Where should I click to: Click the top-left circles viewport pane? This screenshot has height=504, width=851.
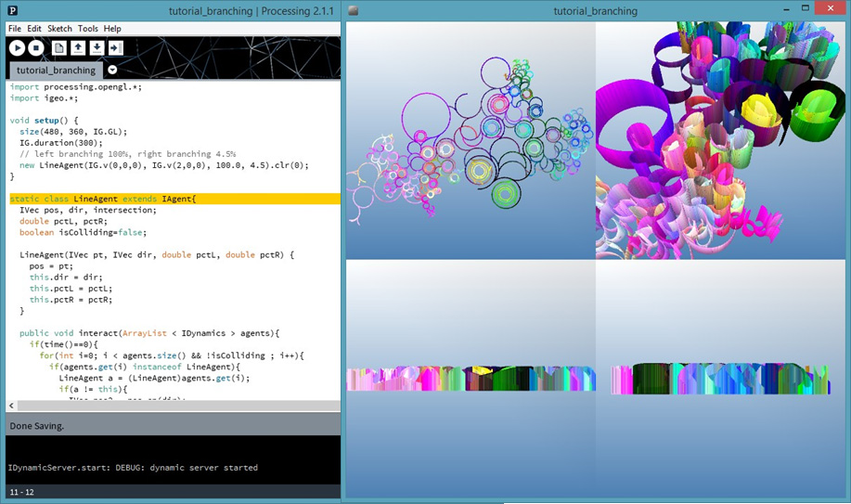pyautogui.click(x=471, y=139)
